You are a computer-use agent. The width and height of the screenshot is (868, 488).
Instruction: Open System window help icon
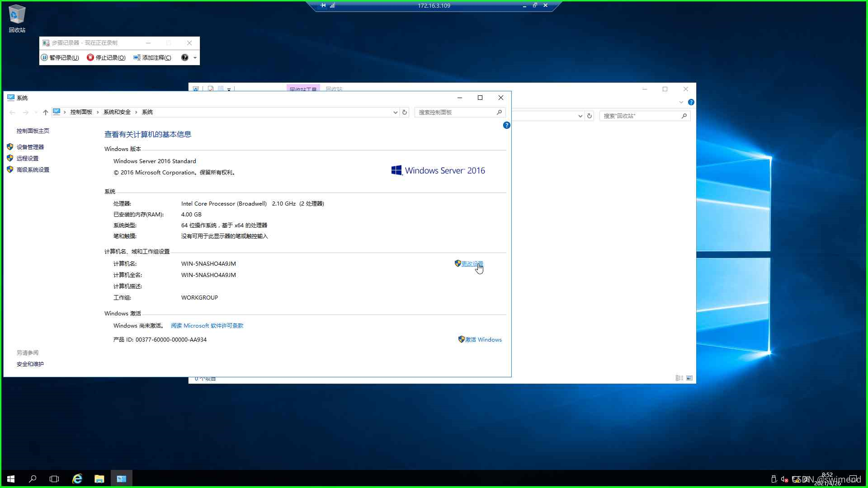[x=507, y=125]
